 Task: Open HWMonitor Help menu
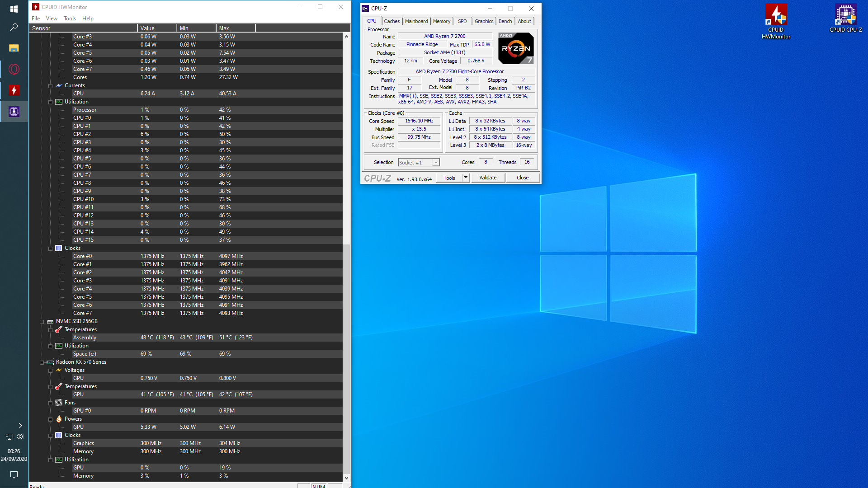click(x=88, y=19)
